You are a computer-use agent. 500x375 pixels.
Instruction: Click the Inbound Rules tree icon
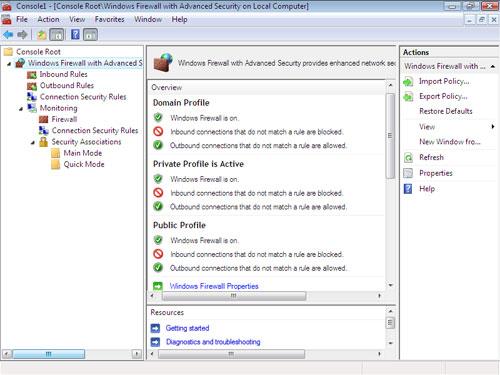(x=32, y=75)
